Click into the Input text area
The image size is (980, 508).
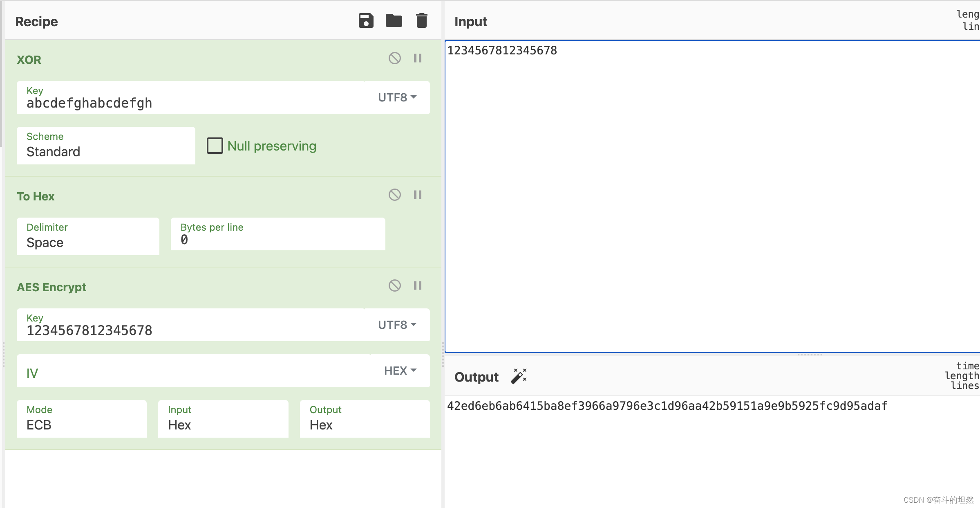[x=711, y=196]
